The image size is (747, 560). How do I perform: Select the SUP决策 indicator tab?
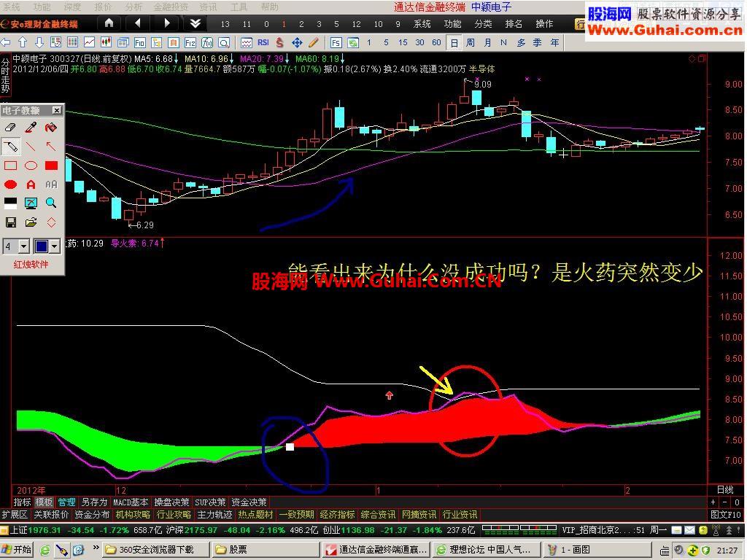pyautogui.click(x=210, y=502)
